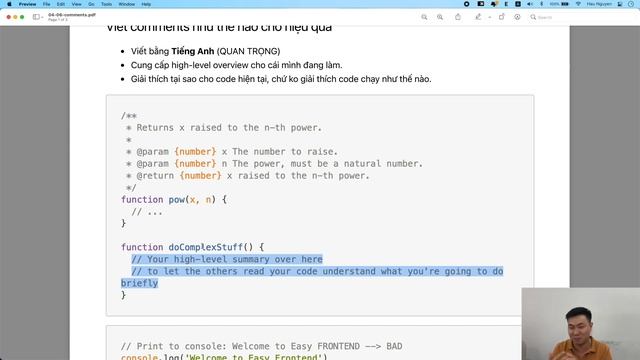The image size is (640, 360).
Task: Click the Zoom In magnifier icon
Action: [x=440, y=17]
